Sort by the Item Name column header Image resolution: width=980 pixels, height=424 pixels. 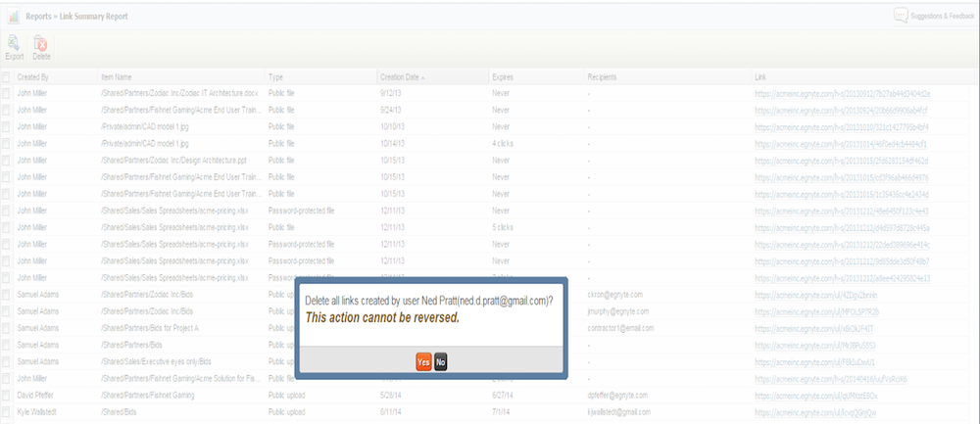pos(117,77)
